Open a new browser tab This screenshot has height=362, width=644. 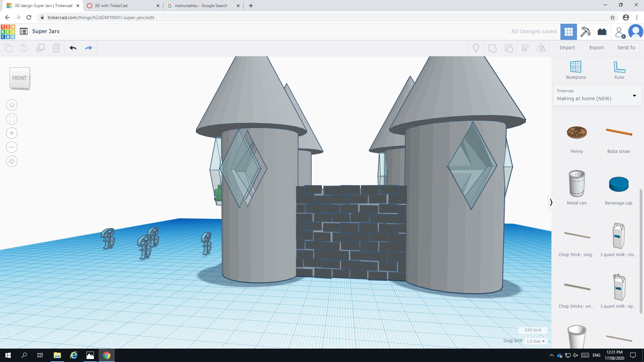(251, 6)
